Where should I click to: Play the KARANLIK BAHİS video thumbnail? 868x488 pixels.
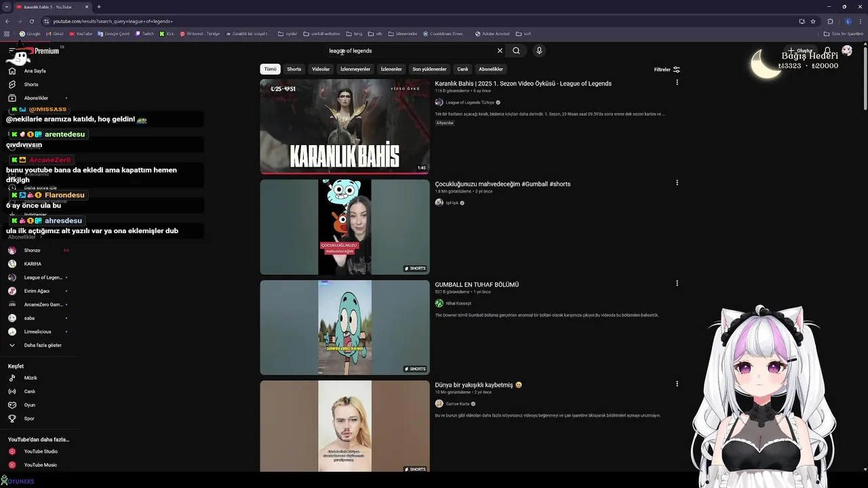coord(344,127)
